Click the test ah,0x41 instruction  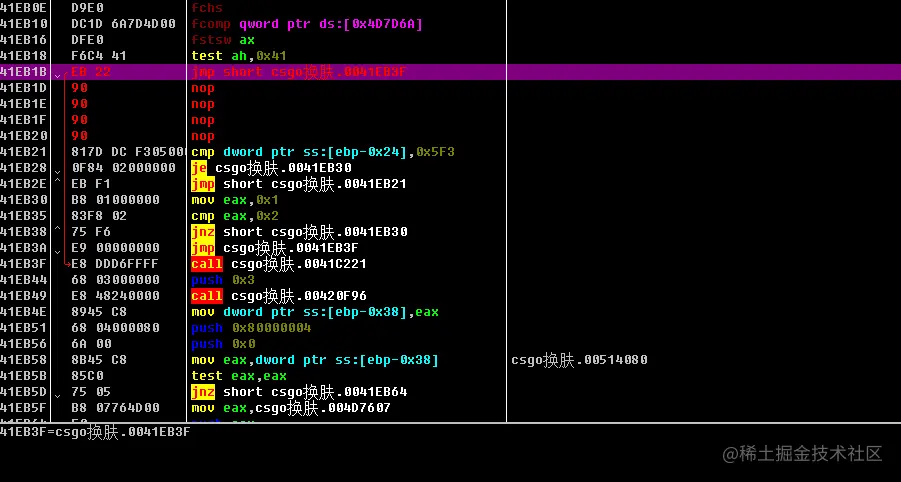tap(238, 56)
